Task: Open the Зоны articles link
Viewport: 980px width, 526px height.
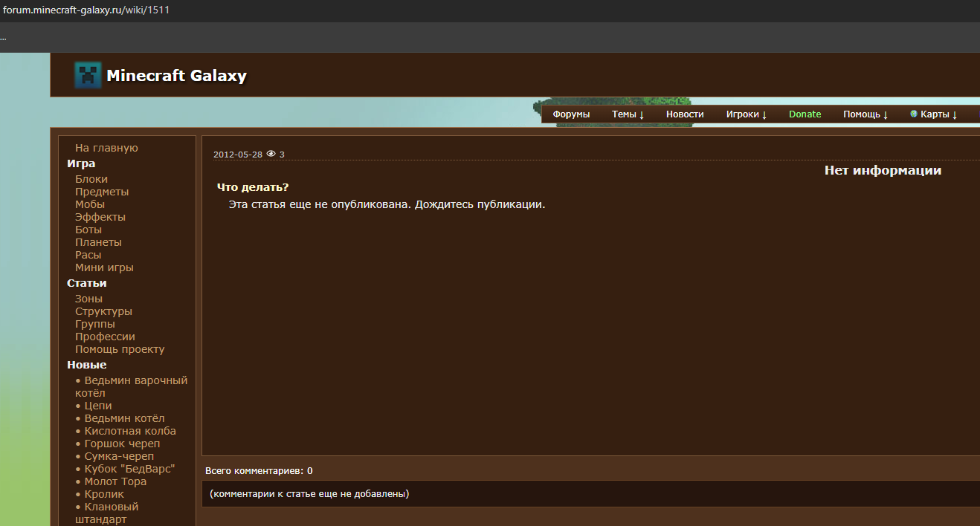Action: click(89, 299)
